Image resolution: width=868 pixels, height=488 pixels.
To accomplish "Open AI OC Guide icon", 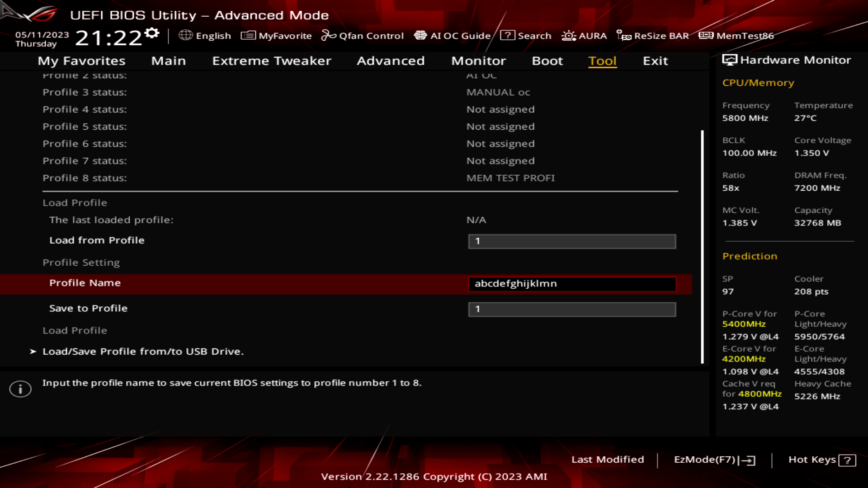I will [420, 35].
